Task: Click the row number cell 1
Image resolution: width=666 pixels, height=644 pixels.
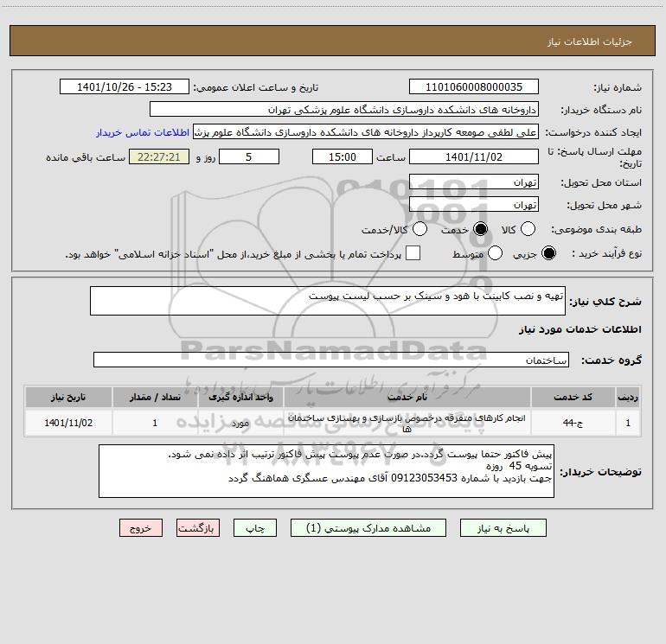Action: click(x=628, y=423)
